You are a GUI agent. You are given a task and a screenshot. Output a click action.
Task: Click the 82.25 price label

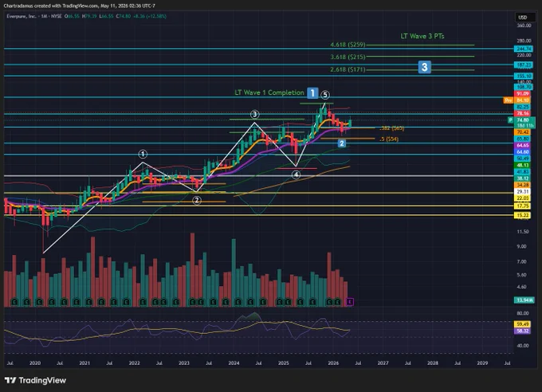[x=523, y=107]
